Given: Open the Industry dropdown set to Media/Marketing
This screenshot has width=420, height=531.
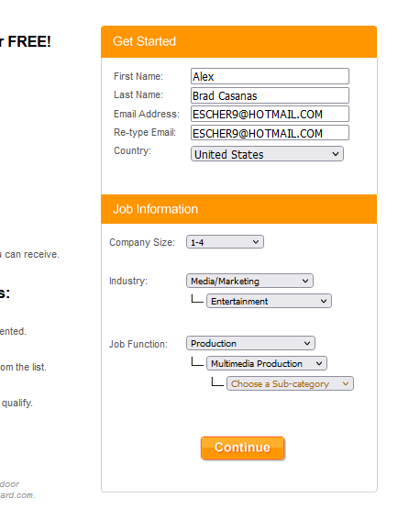Looking at the screenshot, I should 249,281.
